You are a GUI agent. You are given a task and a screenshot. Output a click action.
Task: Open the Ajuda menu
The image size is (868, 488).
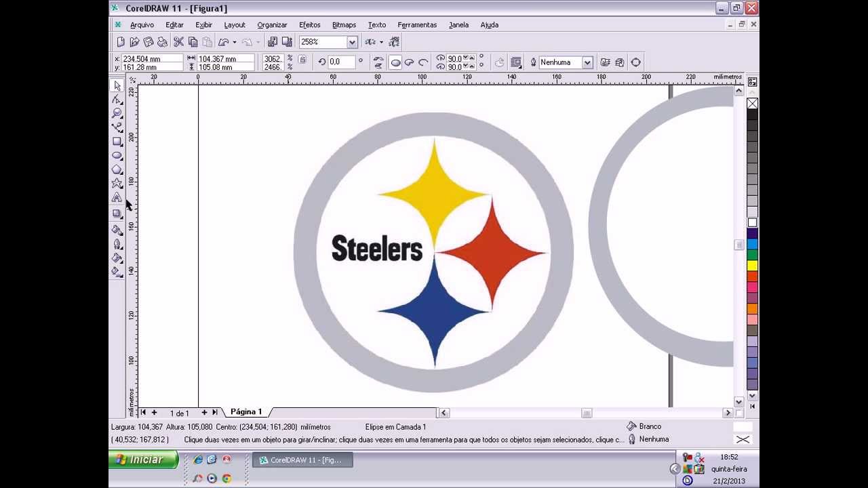coord(489,25)
